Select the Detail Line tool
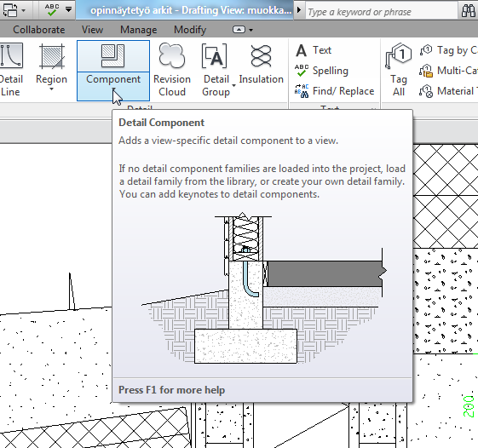 tap(11, 70)
